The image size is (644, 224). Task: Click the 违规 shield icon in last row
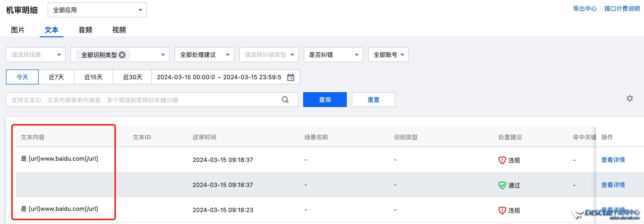pyautogui.click(x=502, y=210)
